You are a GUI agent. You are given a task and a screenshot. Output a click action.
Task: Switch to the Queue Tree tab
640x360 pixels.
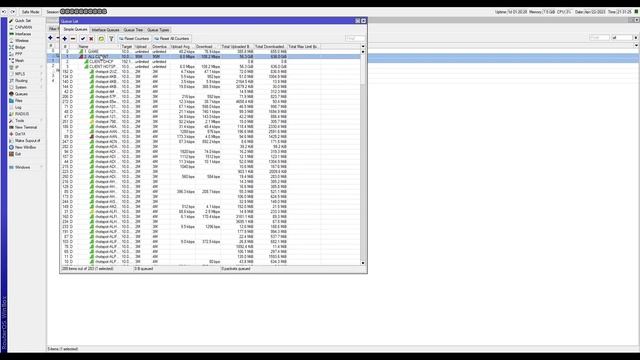click(x=133, y=30)
